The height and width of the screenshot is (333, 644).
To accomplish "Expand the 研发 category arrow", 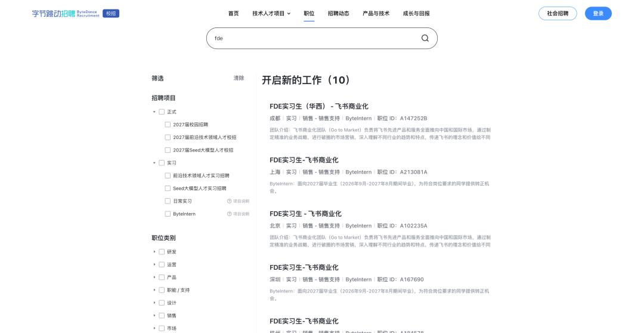I will tap(154, 252).
